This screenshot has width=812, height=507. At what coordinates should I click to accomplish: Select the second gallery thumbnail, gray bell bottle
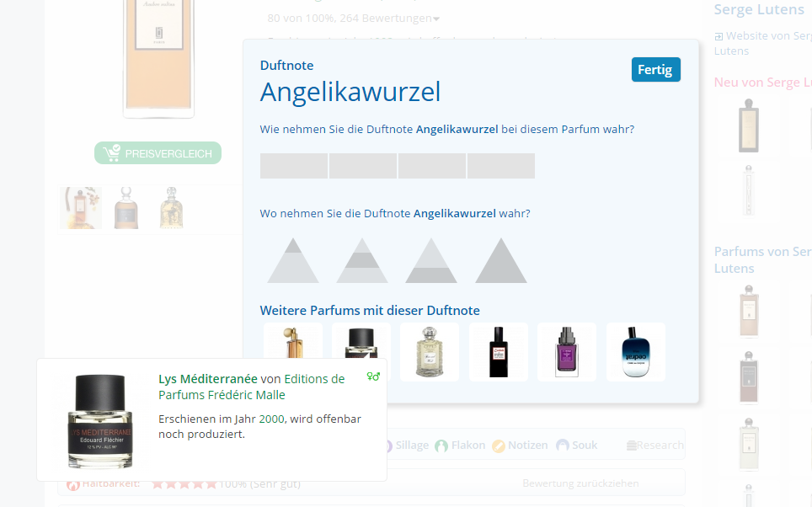pos(126,208)
